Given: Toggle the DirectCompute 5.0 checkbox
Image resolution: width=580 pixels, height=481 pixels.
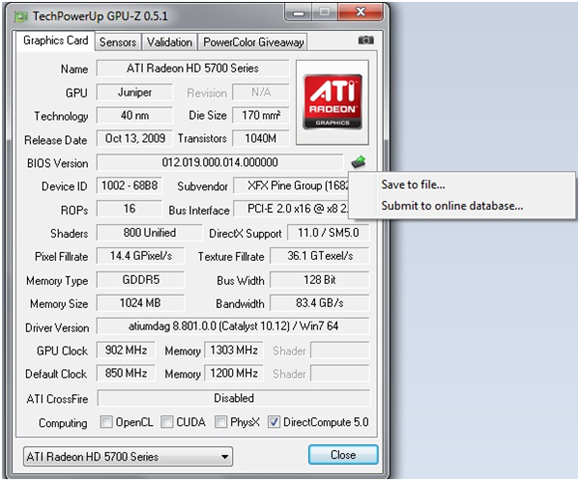Looking at the screenshot, I should click(x=274, y=421).
